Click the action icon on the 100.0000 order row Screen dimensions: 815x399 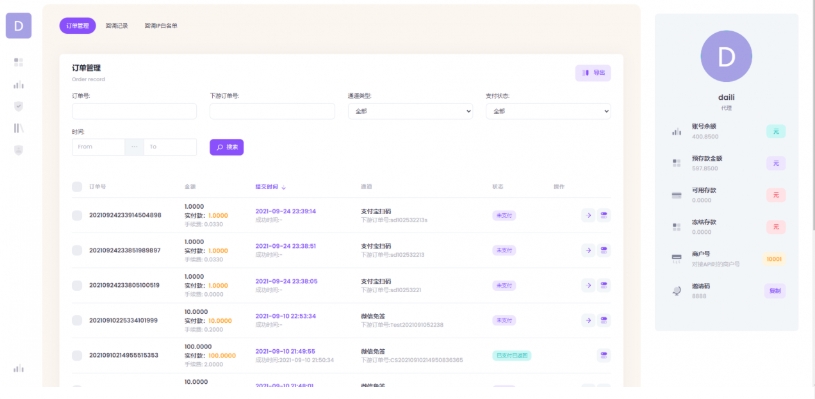603,355
